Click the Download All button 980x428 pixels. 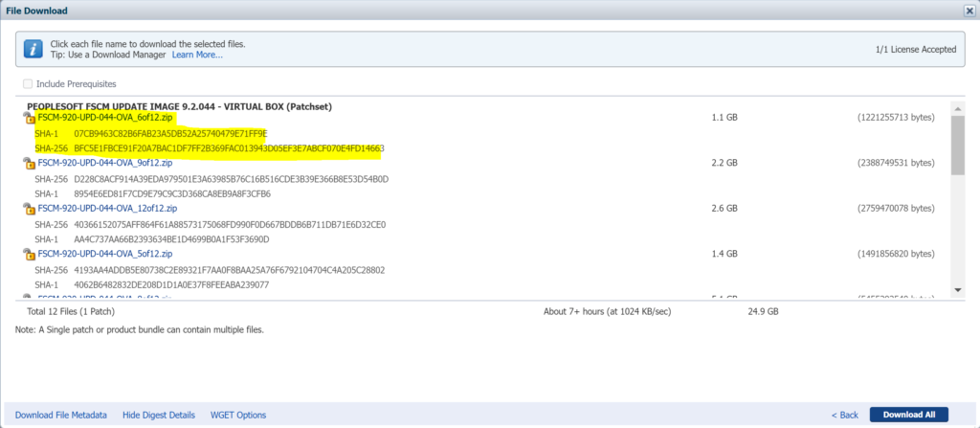(x=909, y=415)
